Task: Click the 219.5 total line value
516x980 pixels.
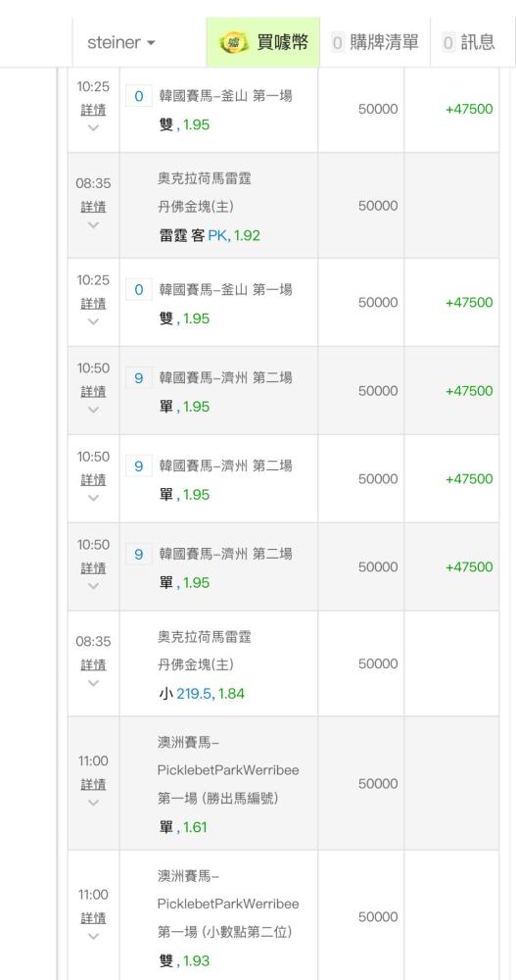Action: coord(194,693)
